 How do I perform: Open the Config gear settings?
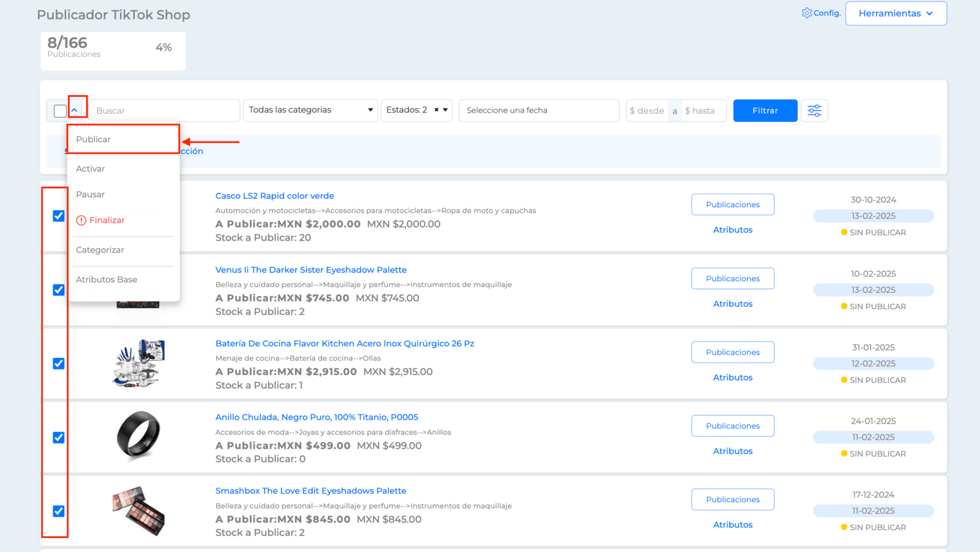821,13
